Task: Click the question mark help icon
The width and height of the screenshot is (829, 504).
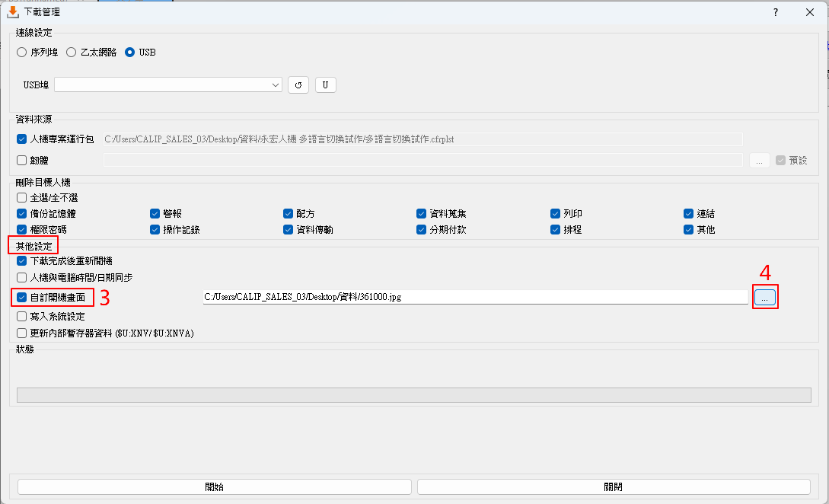Action: (776, 12)
